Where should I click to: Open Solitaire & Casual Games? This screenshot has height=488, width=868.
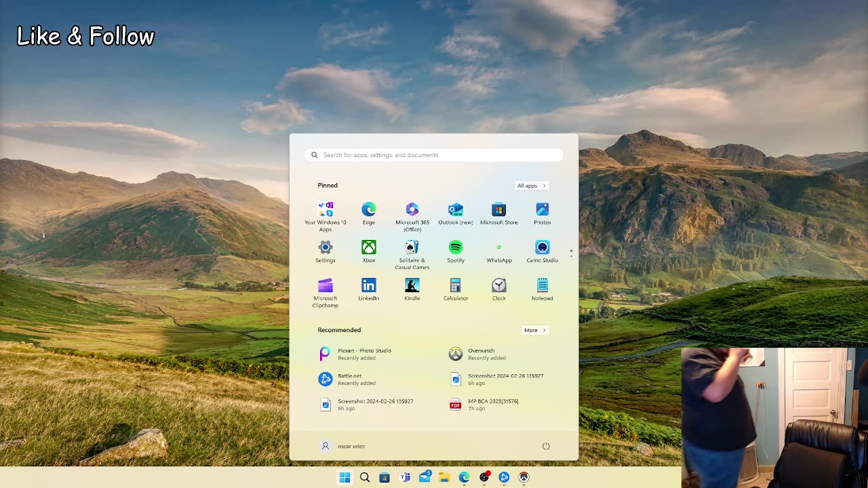tap(412, 254)
